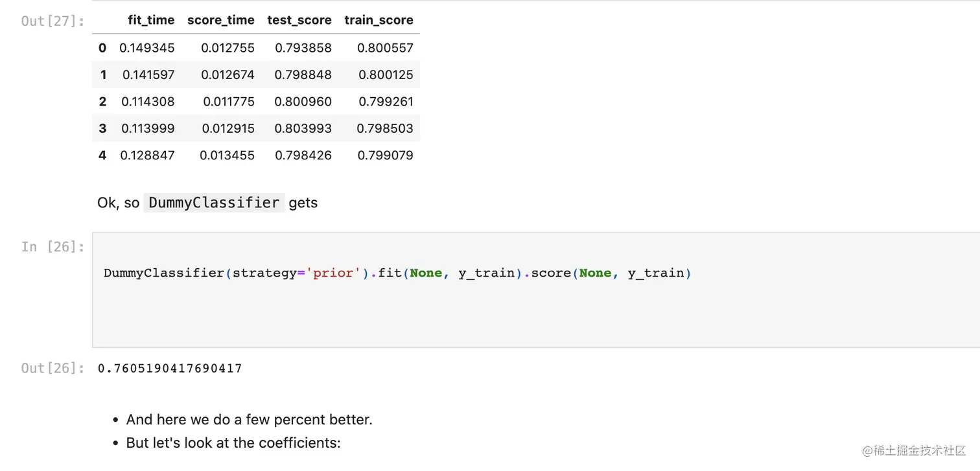Select the train_score column header

click(379, 20)
